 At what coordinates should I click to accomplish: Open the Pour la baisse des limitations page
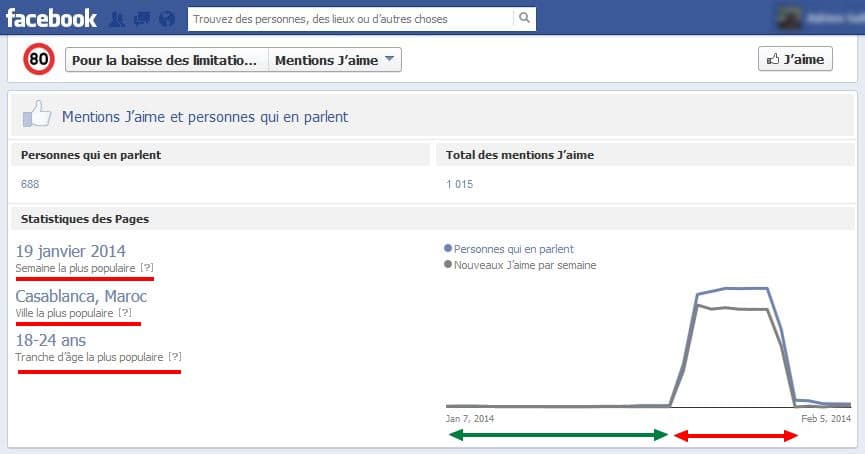[x=167, y=60]
